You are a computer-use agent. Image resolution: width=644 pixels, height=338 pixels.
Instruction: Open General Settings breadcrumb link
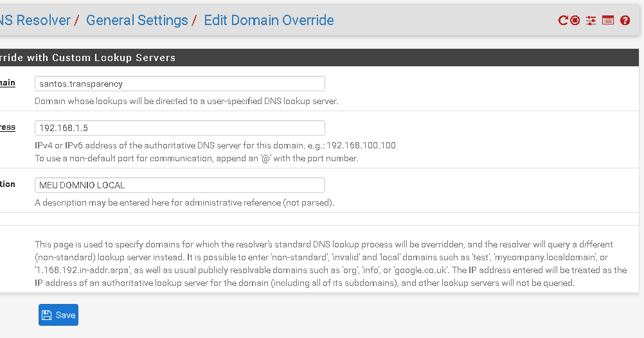click(x=137, y=20)
